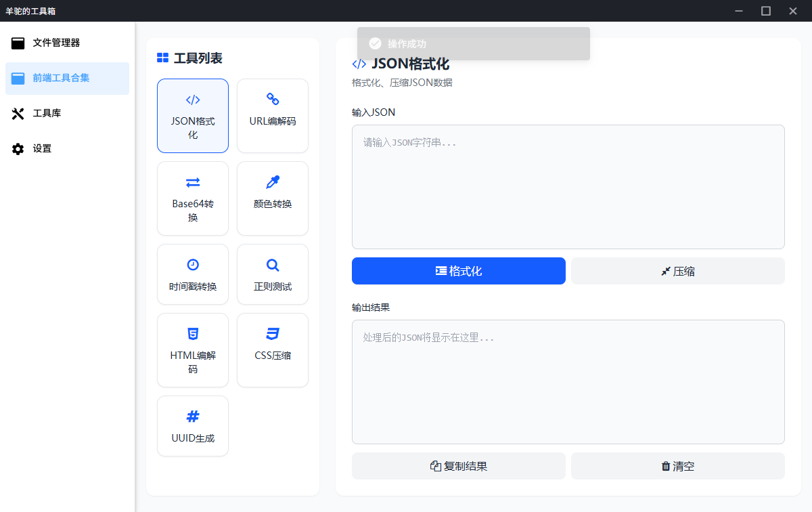Click the 格式化 blue button
812x512 pixels.
[x=459, y=271]
